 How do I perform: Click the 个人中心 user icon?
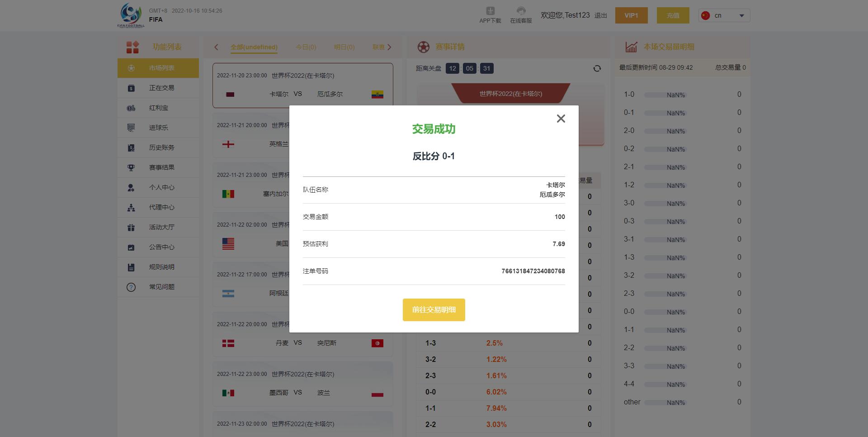coord(131,187)
